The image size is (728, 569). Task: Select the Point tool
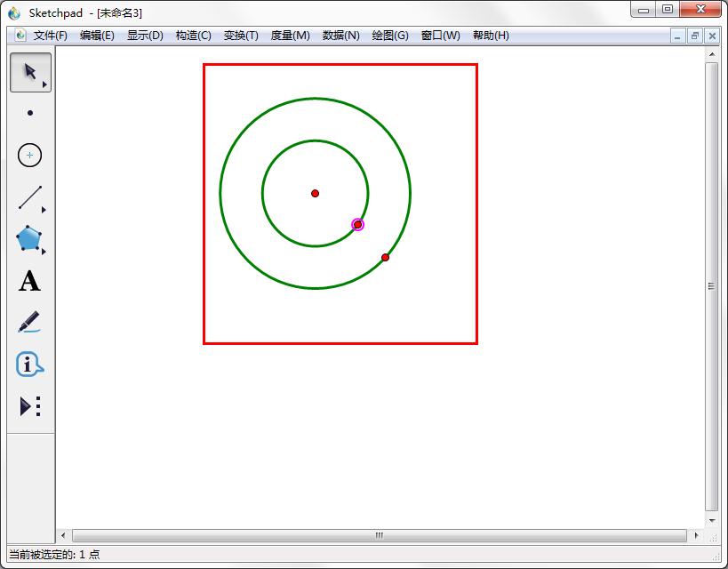pos(30,113)
